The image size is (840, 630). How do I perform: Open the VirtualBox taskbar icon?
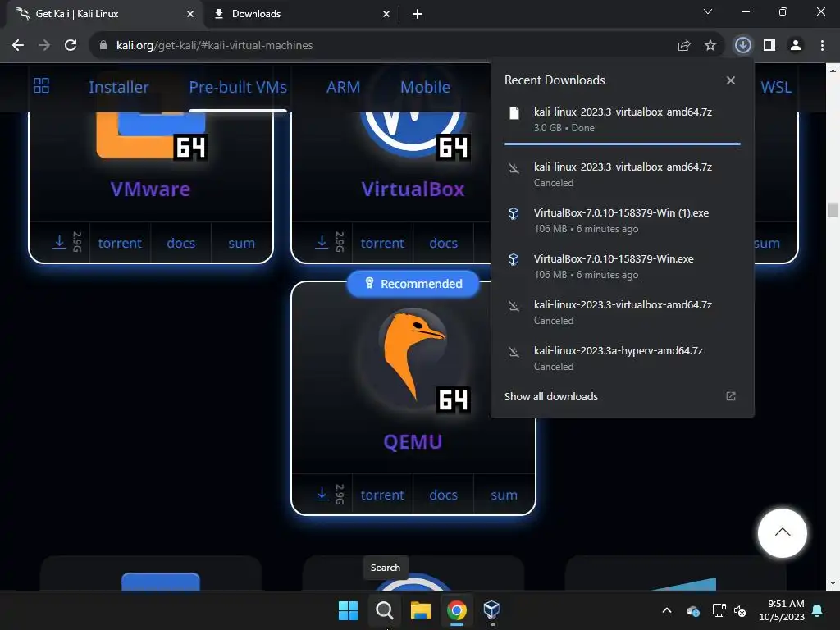tap(492, 610)
